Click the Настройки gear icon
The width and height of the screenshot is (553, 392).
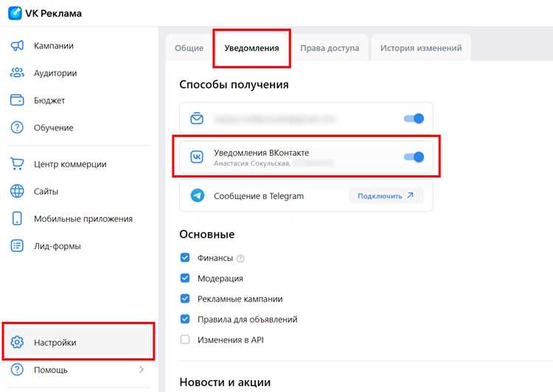(x=17, y=342)
